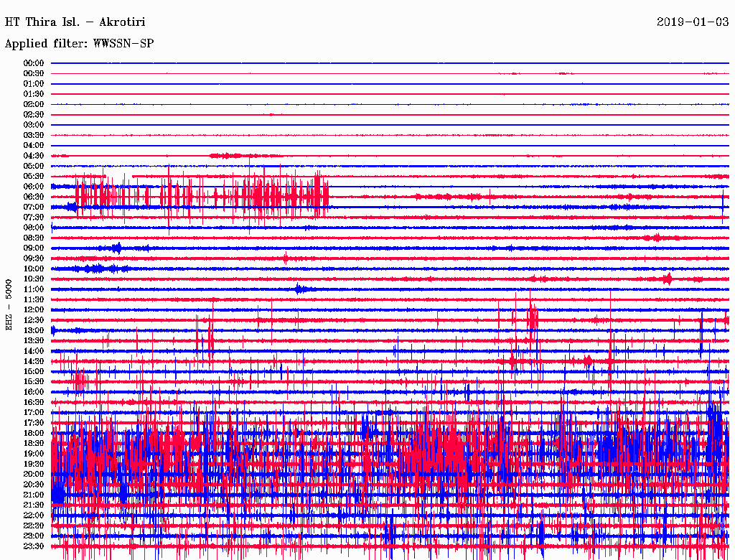Click the 04:00 time label
735x560 pixels.
point(34,146)
